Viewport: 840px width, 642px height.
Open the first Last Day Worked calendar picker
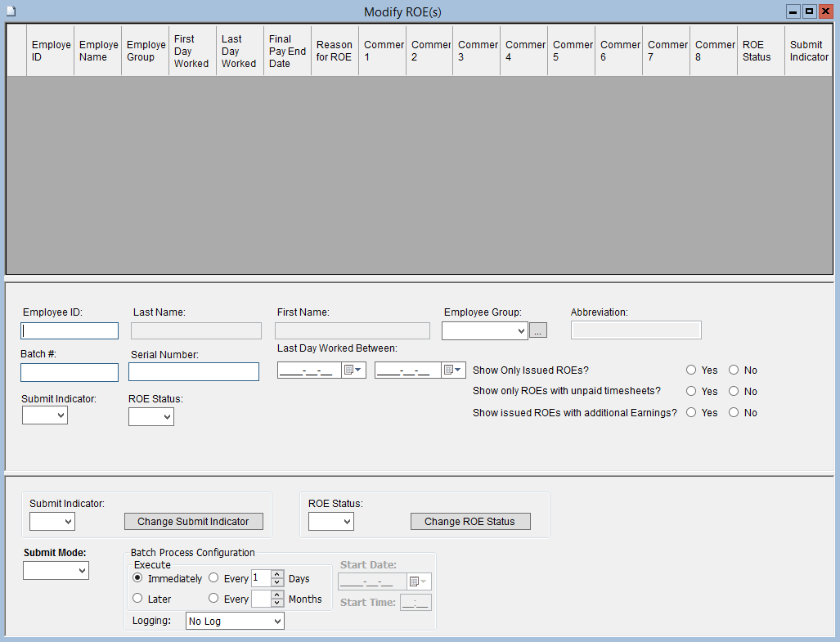(353, 370)
